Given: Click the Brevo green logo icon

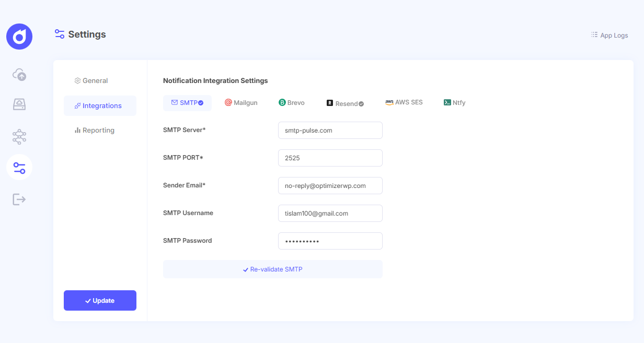Looking at the screenshot, I should pos(281,102).
